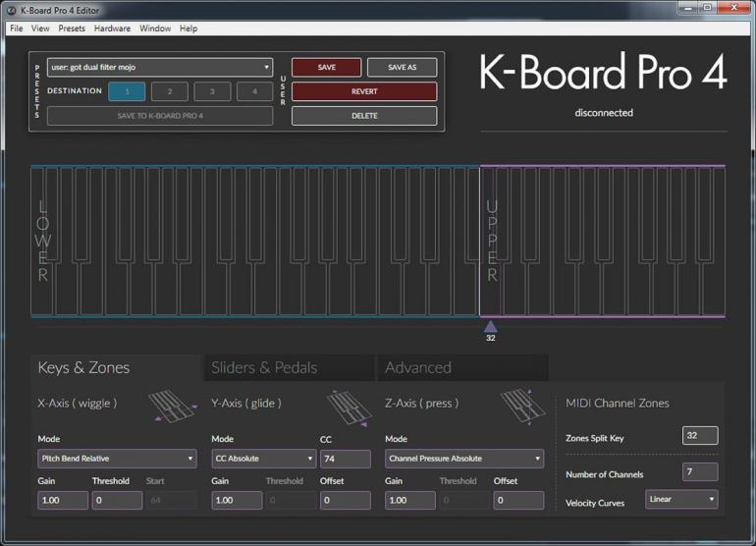Click the red SAVE button
The width and height of the screenshot is (756, 546).
click(x=326, y=68)
